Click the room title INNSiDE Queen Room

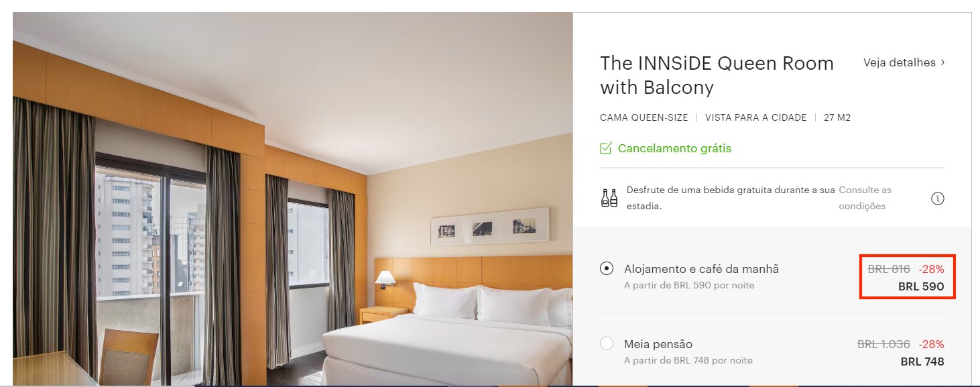(717, 75)
